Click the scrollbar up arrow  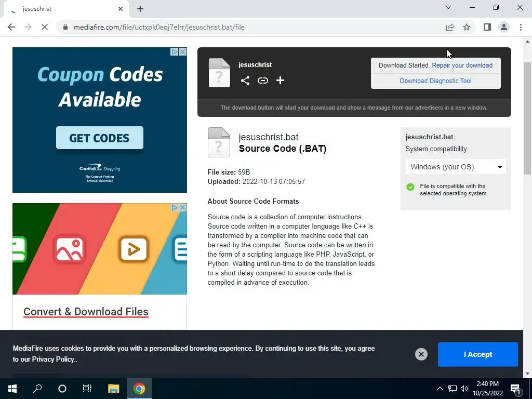527,42
